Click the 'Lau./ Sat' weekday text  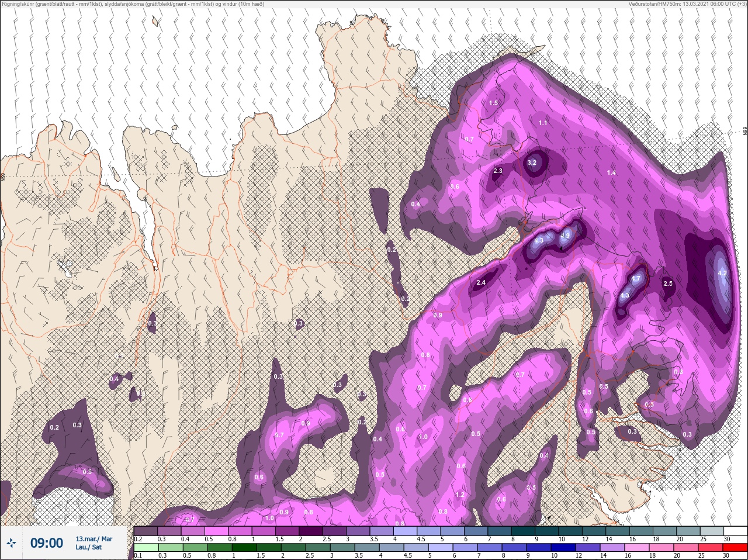[88, 547]
